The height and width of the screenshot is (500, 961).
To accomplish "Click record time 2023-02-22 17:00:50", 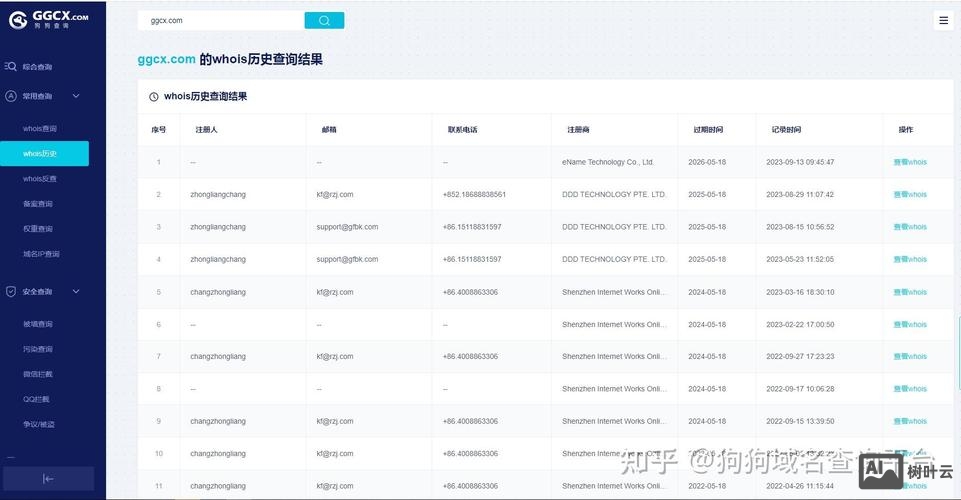I will [800, 325].
